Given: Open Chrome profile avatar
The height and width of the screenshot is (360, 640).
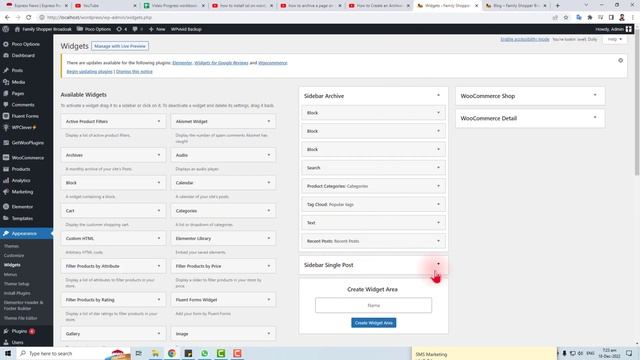Looking at the screenshot, I should [x=622, y=18].
